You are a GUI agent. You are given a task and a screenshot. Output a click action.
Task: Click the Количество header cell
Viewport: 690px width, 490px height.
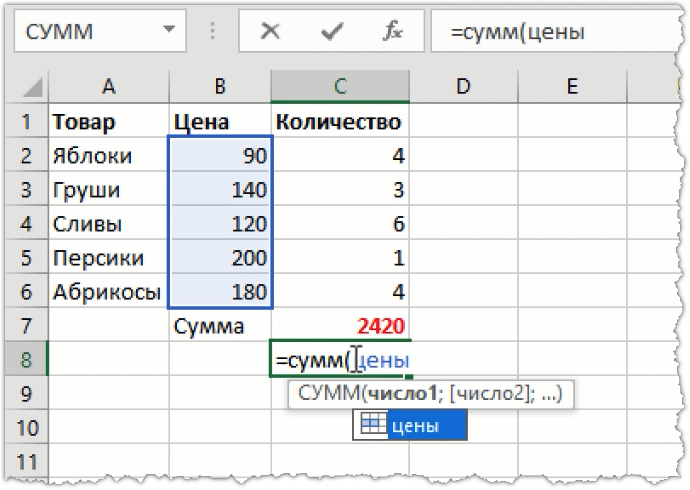tap(340, 121)
